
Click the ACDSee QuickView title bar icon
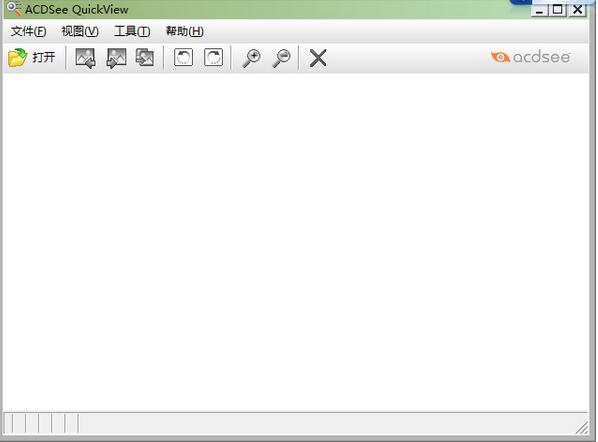coord(14,9)
